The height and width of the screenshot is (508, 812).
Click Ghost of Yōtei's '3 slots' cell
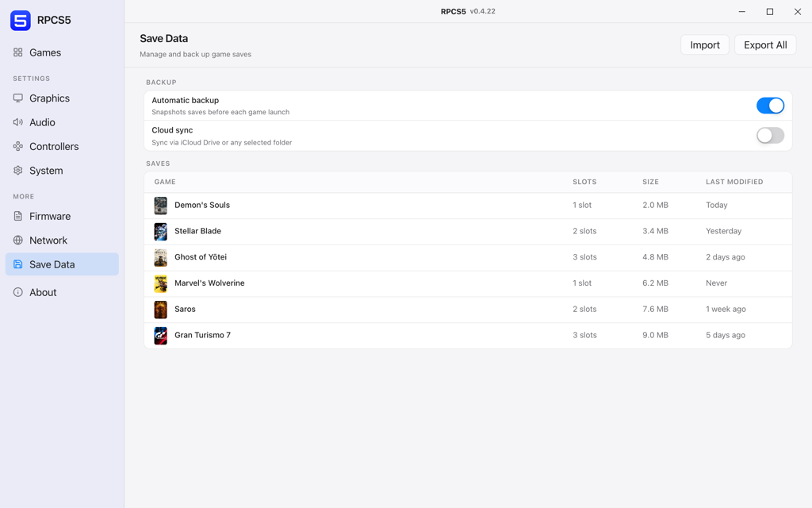click(x=584, y=256)
